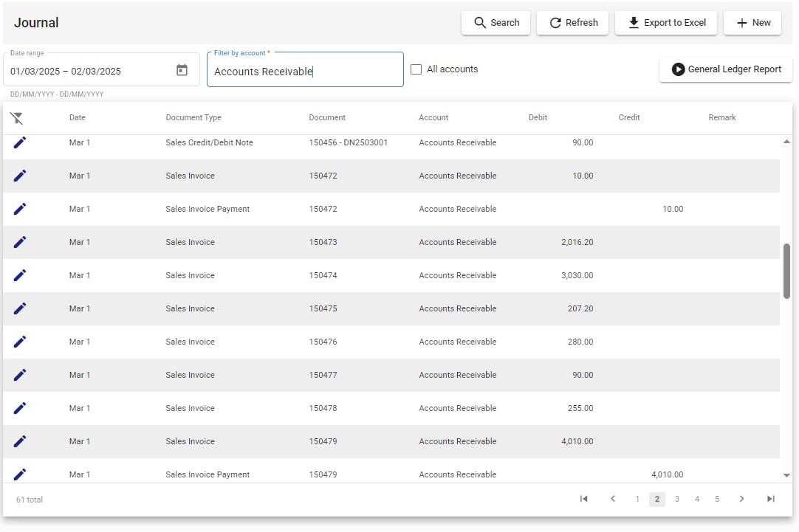Clear table filters using the filter-off icon
This screenshot has height=532, width=799.
pyautogui.click(x=16, y=118)
